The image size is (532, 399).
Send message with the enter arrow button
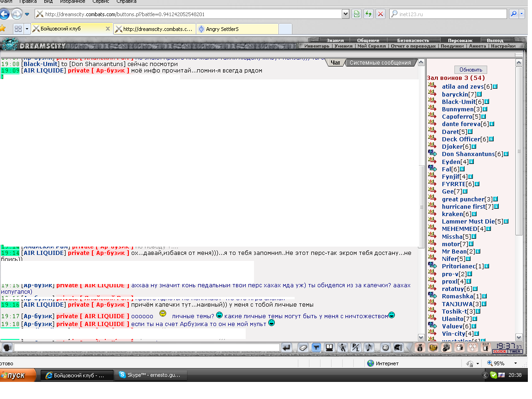[287, 347]
